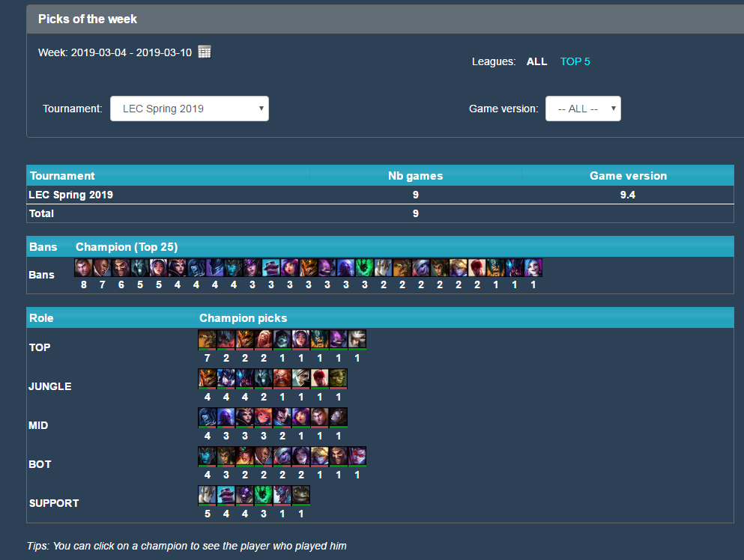Viewport: 744px width, 560px height.
Task: Click the Alistar icon in the SUPPORT picks
Action: [x=245, y=495]
